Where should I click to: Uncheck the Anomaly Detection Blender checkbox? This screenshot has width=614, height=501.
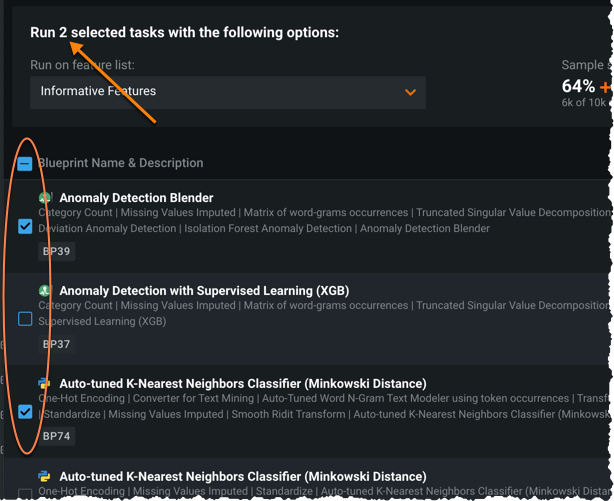coord(25,227)
